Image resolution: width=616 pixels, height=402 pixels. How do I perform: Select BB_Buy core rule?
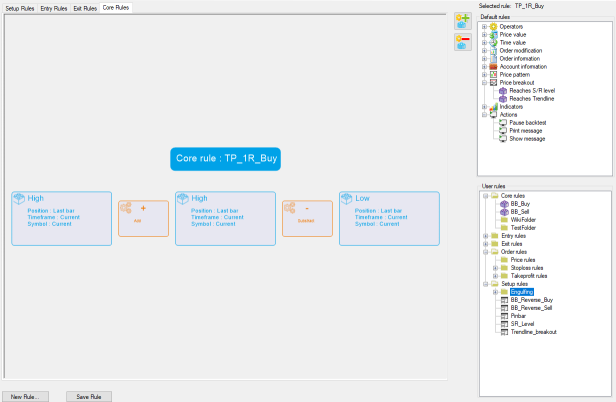[520, 204]
